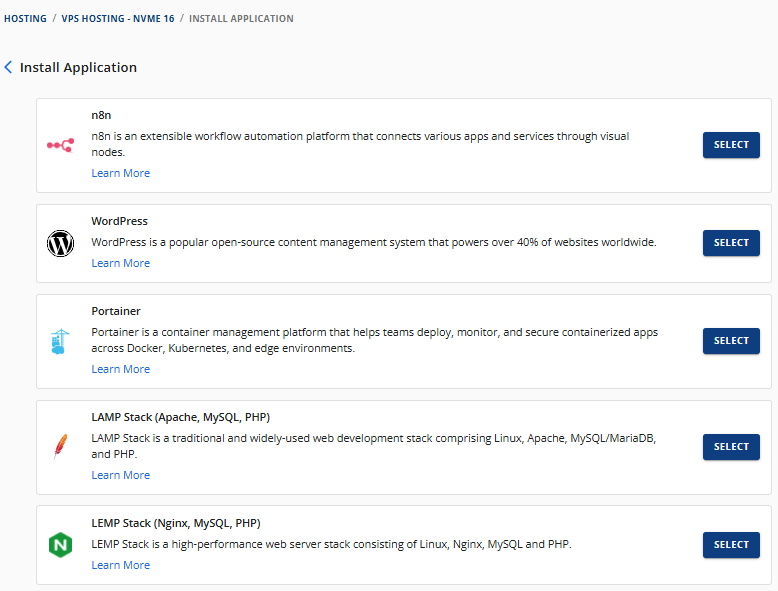Click the Apache feather LAMP icon
Viewport: 778px width, 591px height.
61,447
